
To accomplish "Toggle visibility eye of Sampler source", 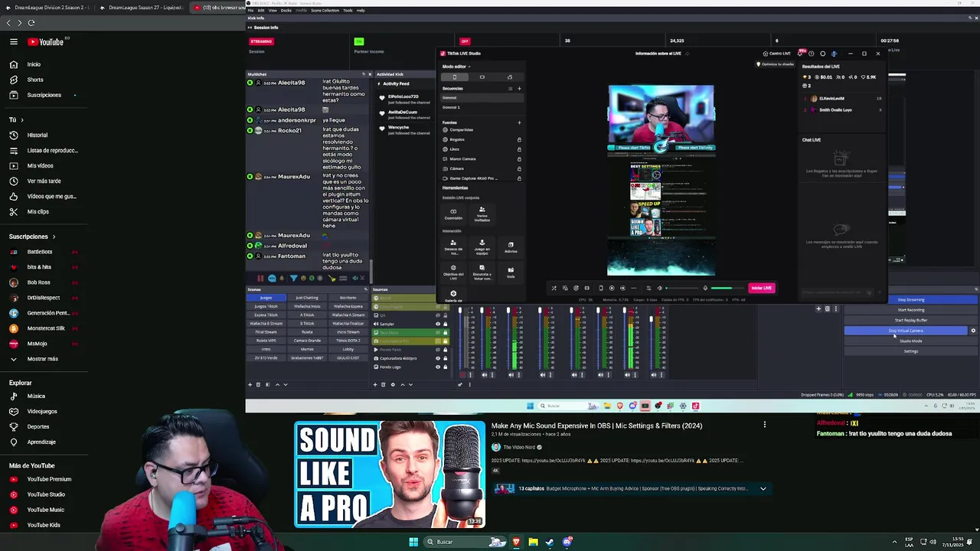I will click(x=438, y=324).
